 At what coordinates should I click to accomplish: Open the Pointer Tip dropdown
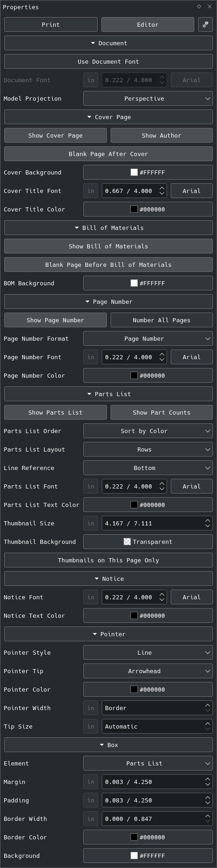pos(148,671)
